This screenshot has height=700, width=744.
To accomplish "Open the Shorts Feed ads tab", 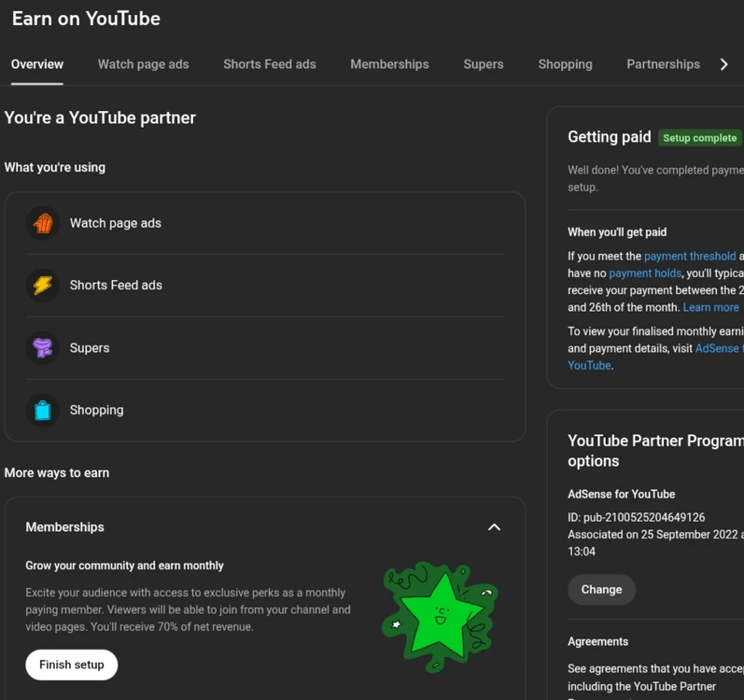I will (270, 64).
